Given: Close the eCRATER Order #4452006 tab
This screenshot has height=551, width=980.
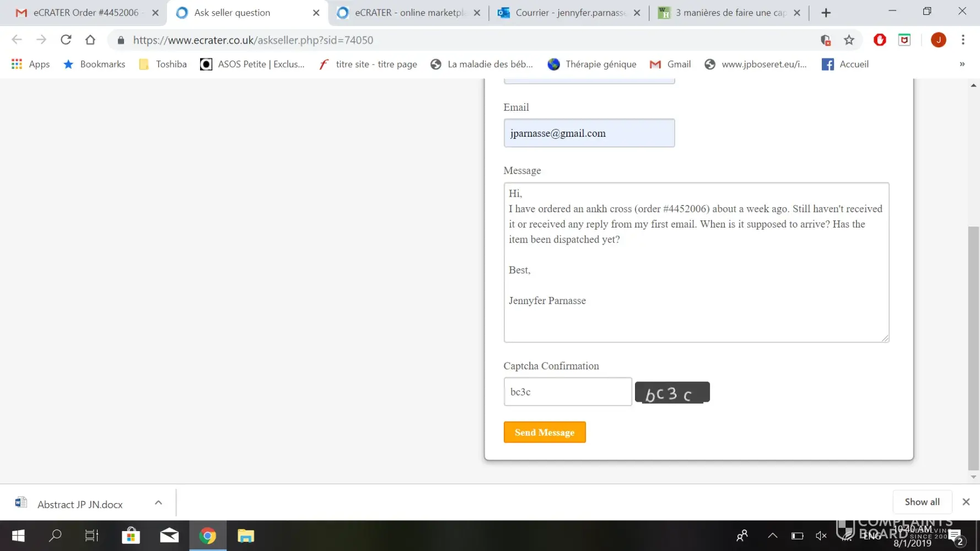Looking at the screenshot, I should tap(155, 13).
